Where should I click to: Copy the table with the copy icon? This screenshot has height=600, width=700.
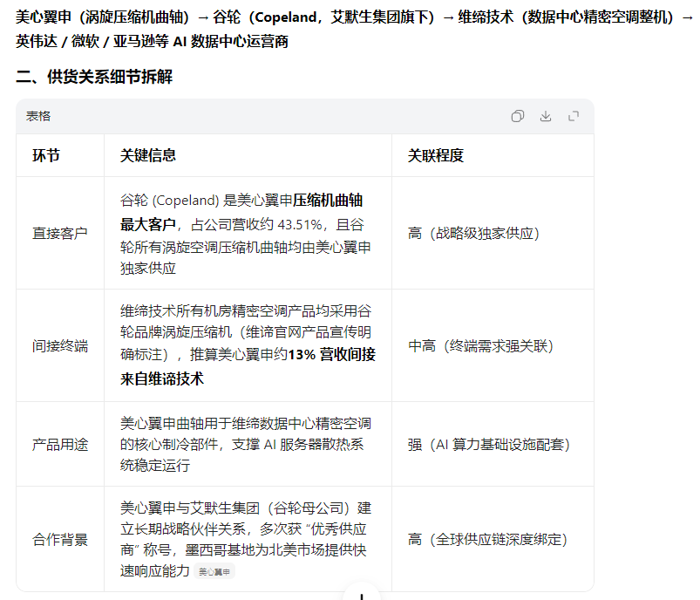(518, 117)
